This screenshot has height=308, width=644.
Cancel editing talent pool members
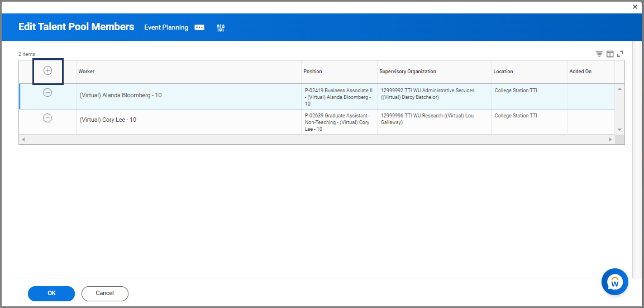click(x=105, y=293)
